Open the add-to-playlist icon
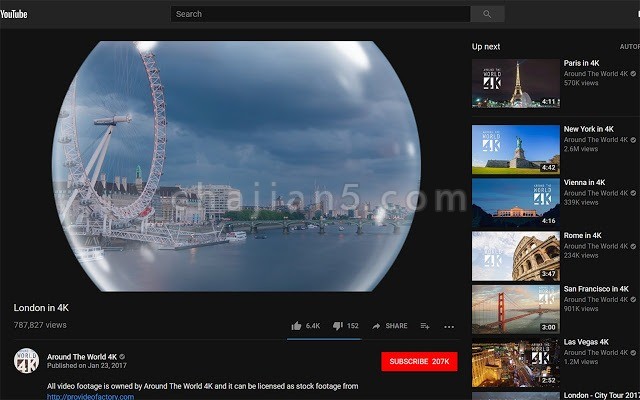Viewport: 640px width, 400px height. [425, 326]
